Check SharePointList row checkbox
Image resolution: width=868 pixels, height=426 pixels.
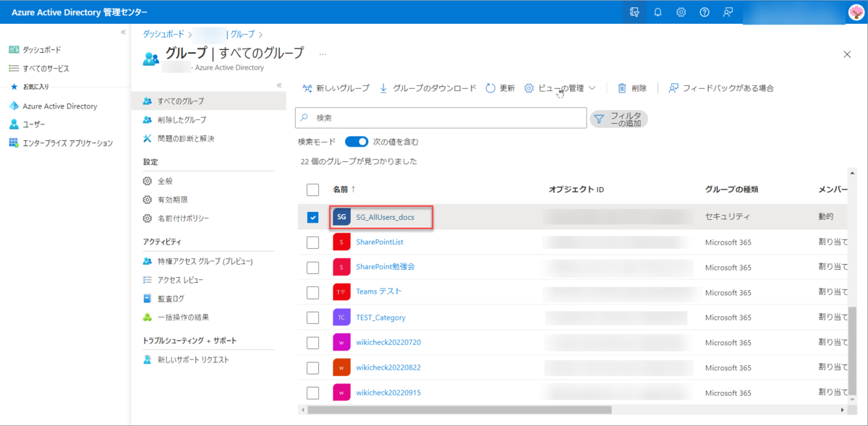tap(312, 242)
